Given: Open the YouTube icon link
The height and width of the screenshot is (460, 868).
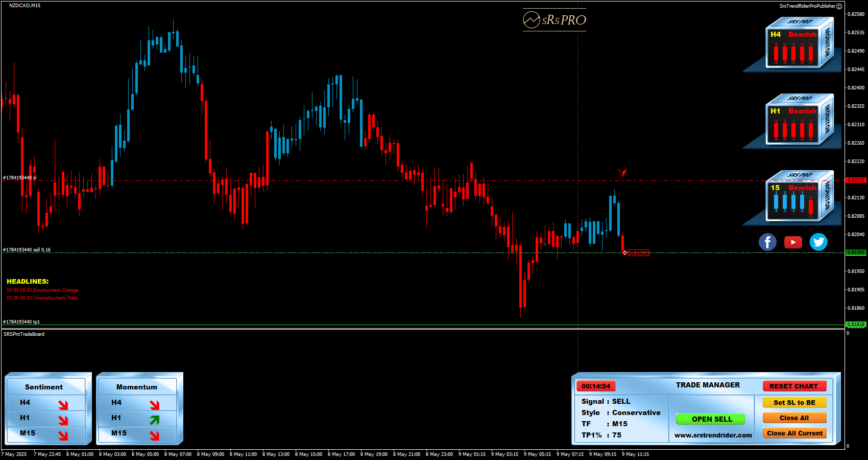Looking at the screenshot, I should 793,242.
